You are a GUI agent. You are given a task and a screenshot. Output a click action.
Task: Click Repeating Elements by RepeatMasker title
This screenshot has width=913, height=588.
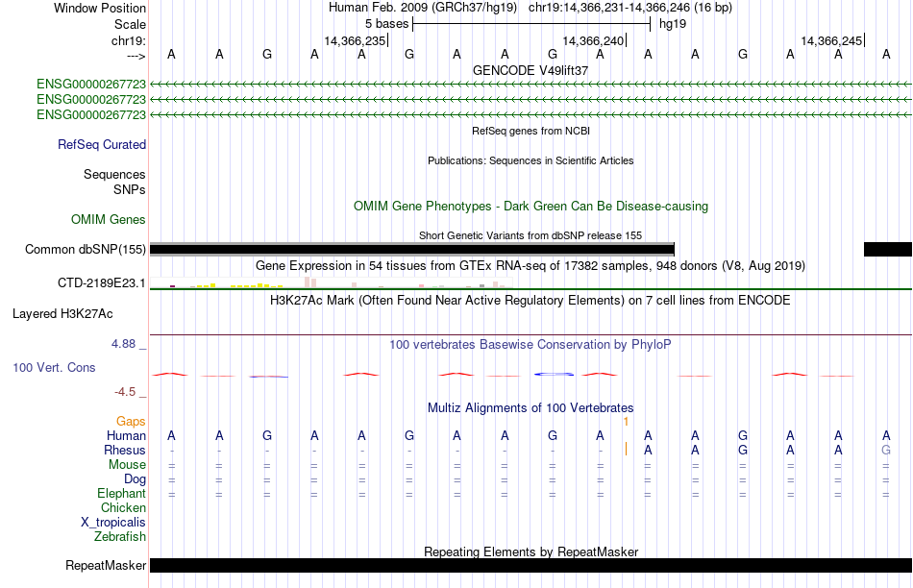[x=531, y=551]
